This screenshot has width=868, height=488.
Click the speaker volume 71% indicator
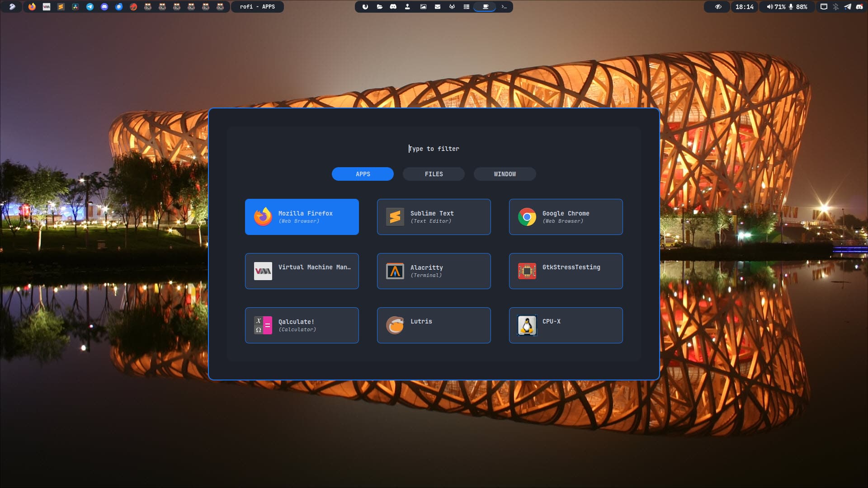point(776,7)
